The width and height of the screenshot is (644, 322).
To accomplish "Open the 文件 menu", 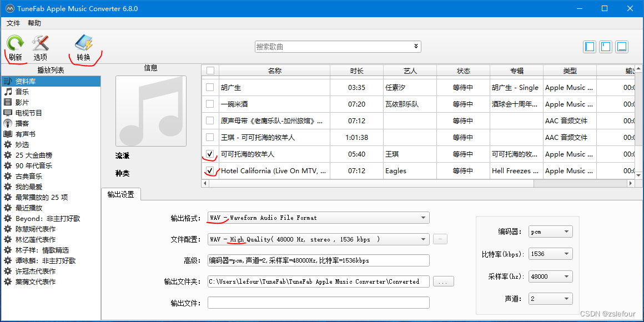I will [13, 23].
